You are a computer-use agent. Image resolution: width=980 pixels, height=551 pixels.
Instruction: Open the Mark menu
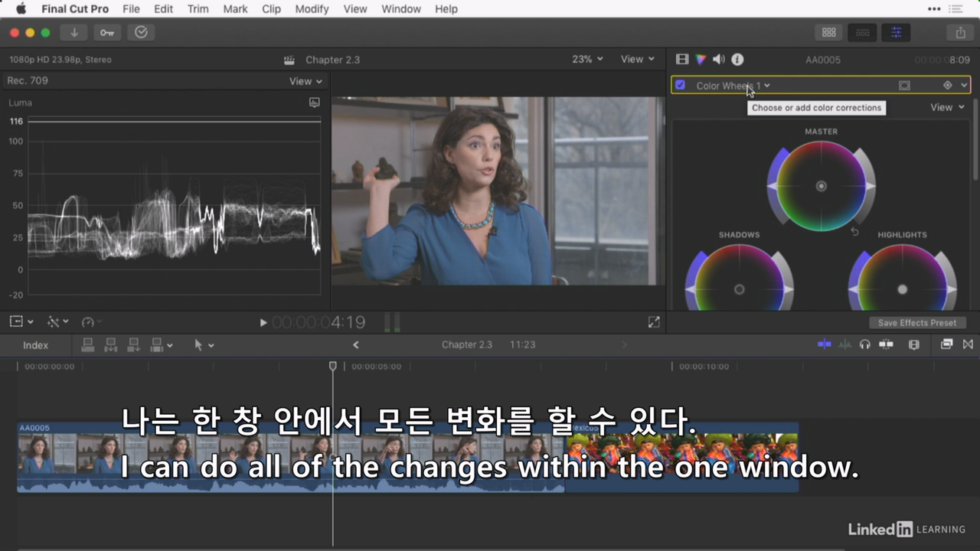click(x=235, y=9)
